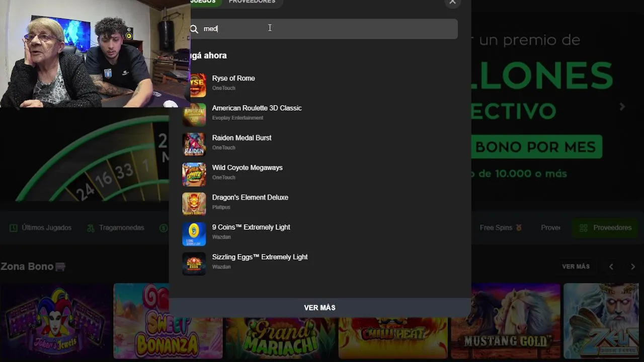Open Dragon's Element Deluxe game icon
Viewport: 644px width, 362px height.
click(194, 204)
